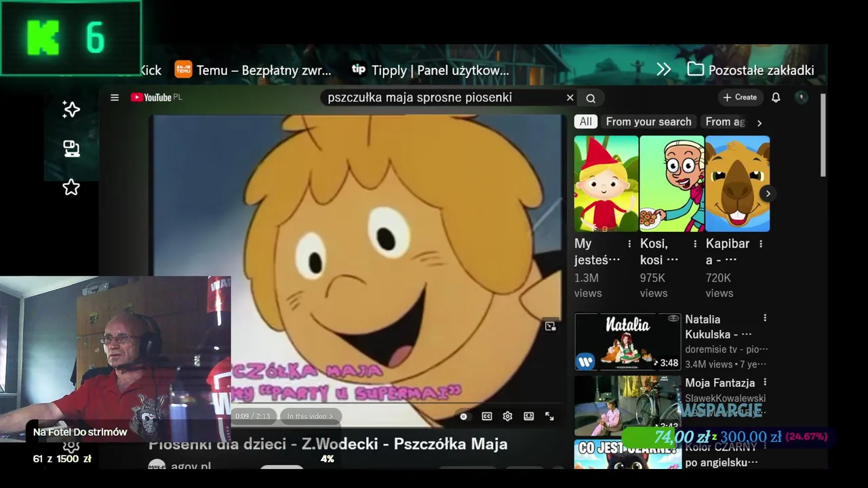Click the magnifier search button
This screenshot has height=488, width=868.
pyautogui.click(x=591, y=98)
